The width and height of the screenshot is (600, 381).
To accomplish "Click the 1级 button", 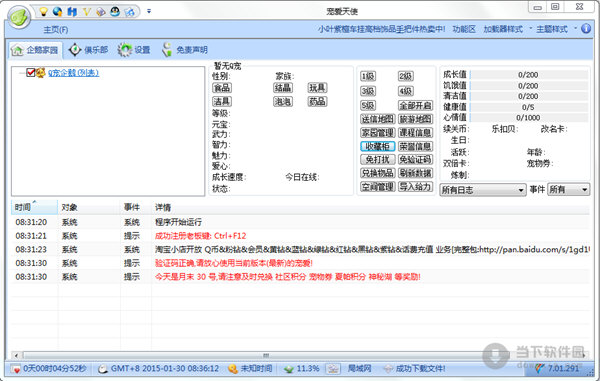I will click(368, 76).
